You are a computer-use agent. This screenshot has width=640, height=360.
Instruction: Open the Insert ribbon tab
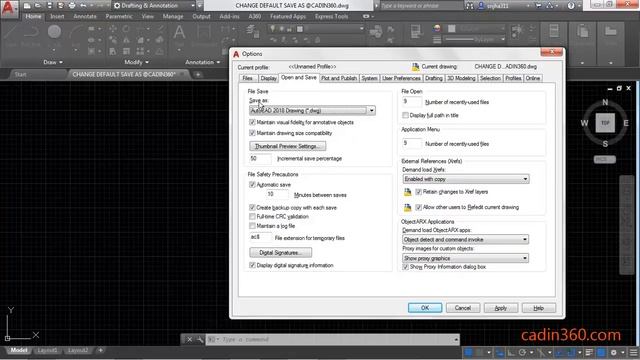[x=57, y=17]
